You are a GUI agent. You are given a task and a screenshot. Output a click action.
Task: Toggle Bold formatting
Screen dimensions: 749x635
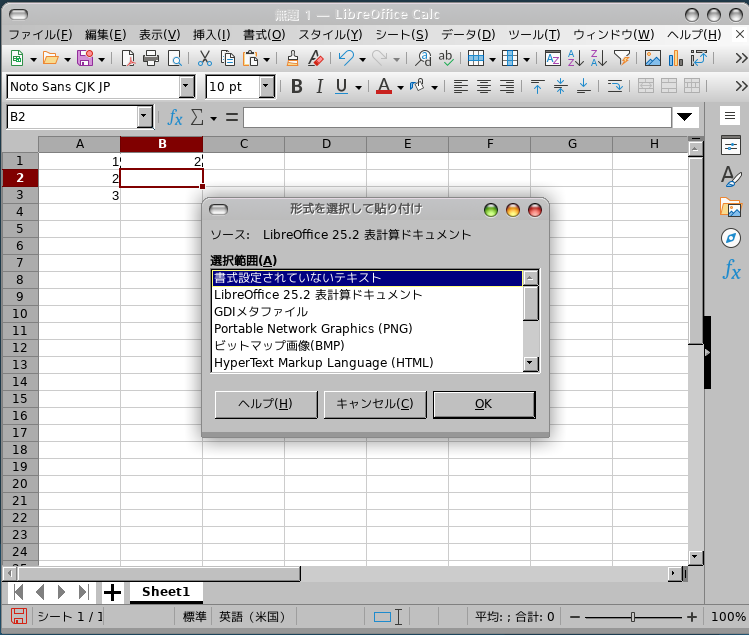[x=297, y=86]
